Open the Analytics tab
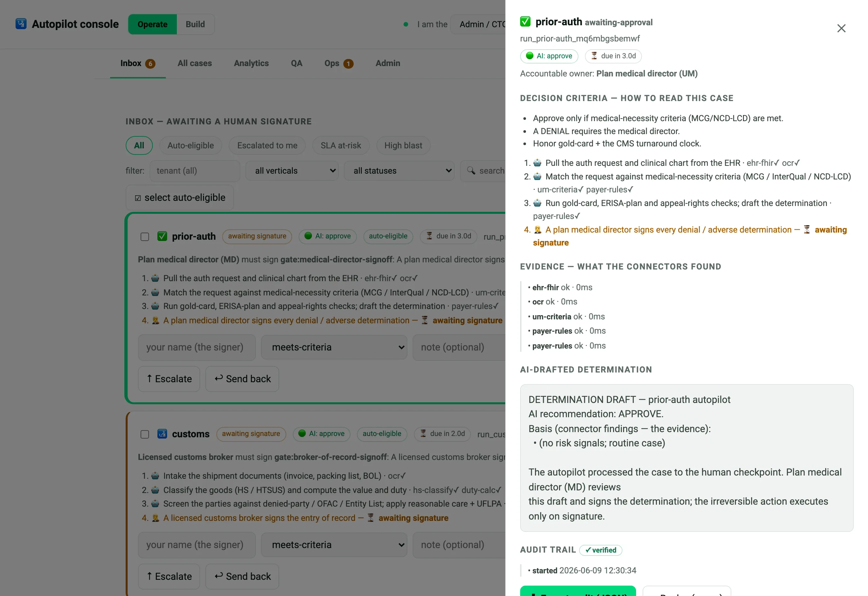 click(251, 63)
